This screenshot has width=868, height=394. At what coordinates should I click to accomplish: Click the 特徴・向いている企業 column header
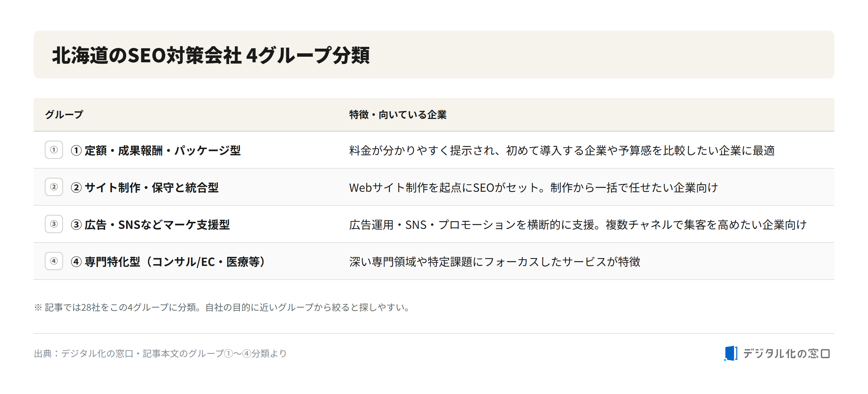398,114
